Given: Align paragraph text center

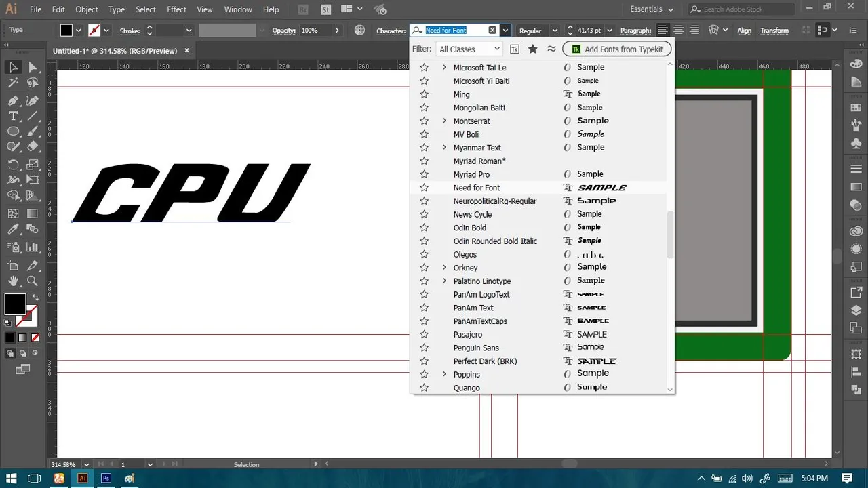Looking at the screenshot, I should pyautogui.click(x=678, y=30).
